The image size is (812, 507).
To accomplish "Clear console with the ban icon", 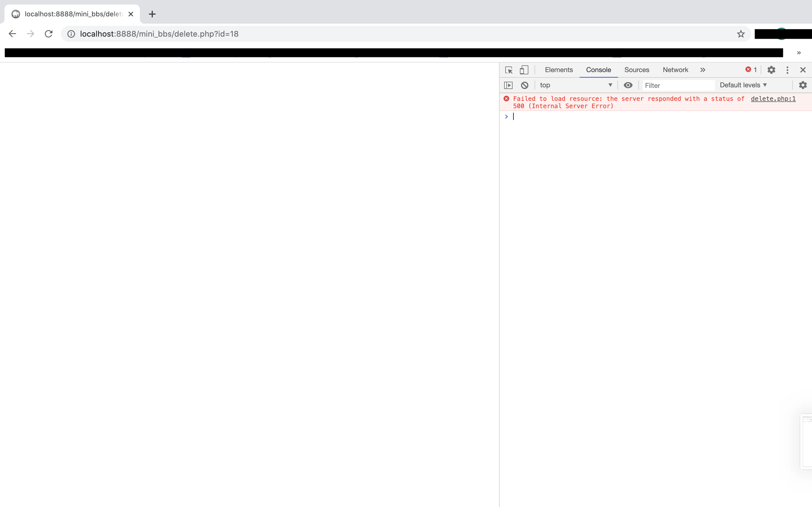I will (524, 85).
